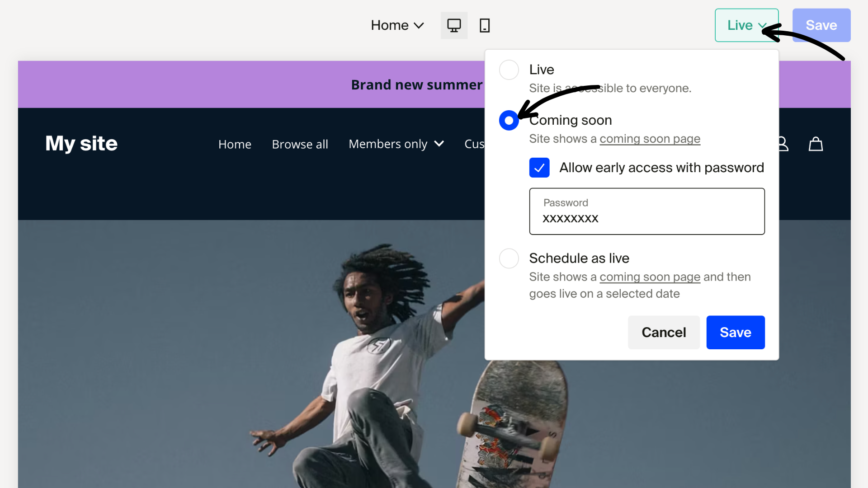Select the Coming soon radio button
Viewport: 868px width, 488px height.
pyautogui.click(x=509, y=120)
